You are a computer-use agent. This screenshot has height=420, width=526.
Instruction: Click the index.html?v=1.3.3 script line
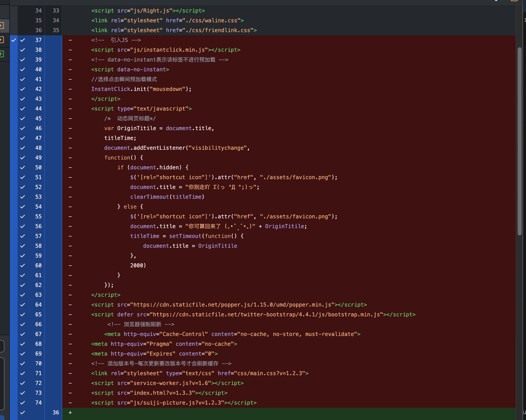(159, 393)
